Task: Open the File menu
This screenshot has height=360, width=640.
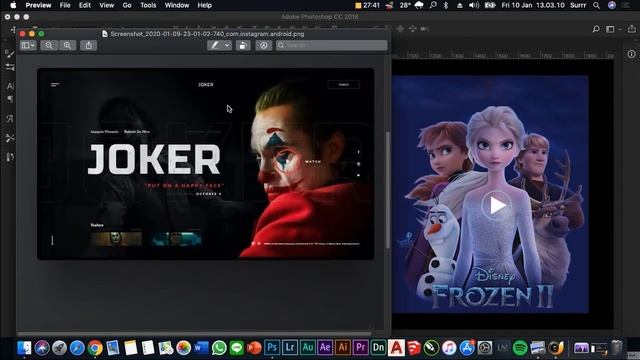Action: click(x=65, y=5)
